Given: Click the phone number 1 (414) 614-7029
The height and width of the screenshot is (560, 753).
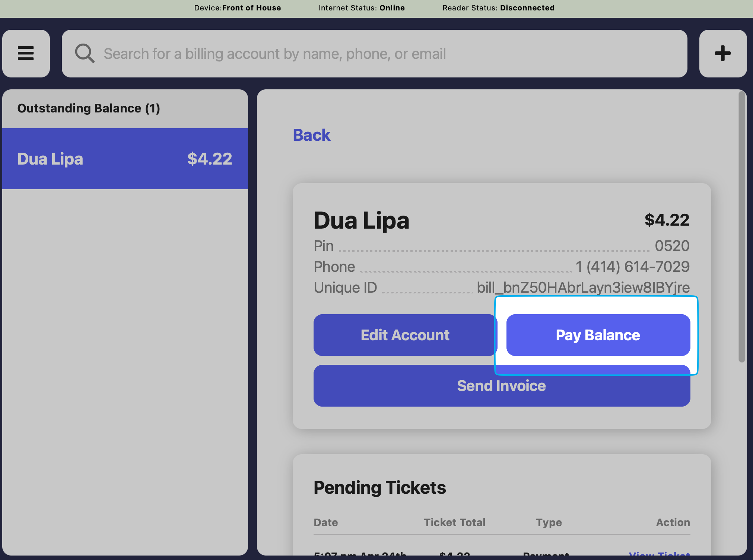Looking at the screenshot, I should [x=632, y=267].
